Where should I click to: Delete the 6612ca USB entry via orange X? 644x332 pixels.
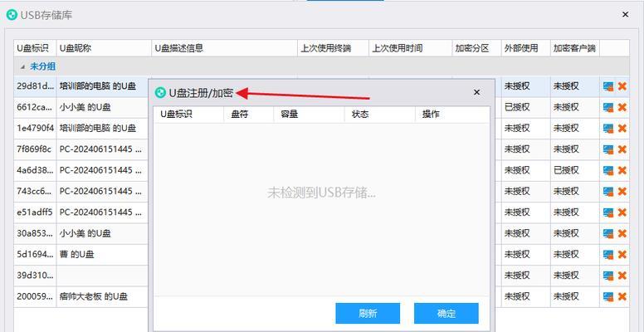[622, 107]
